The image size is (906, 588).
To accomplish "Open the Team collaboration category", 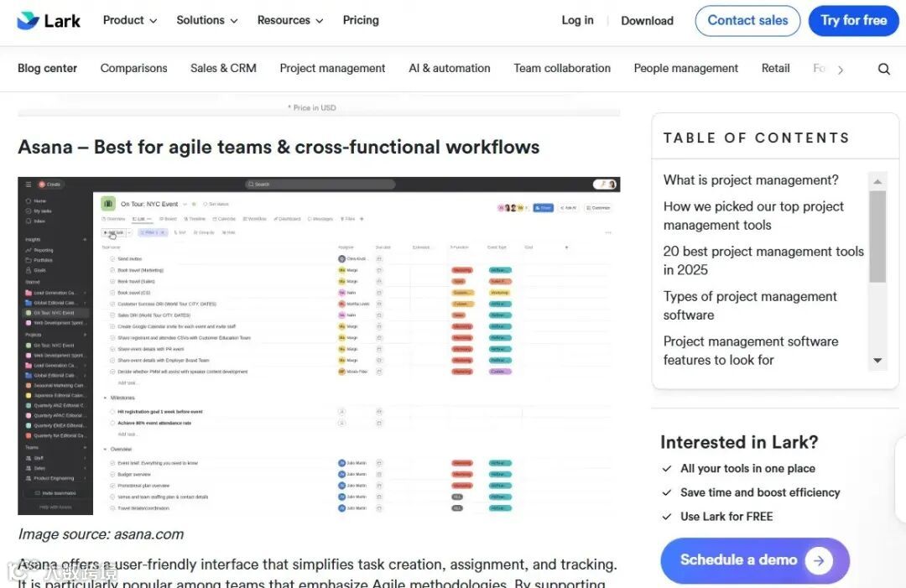I will point(562,68).
